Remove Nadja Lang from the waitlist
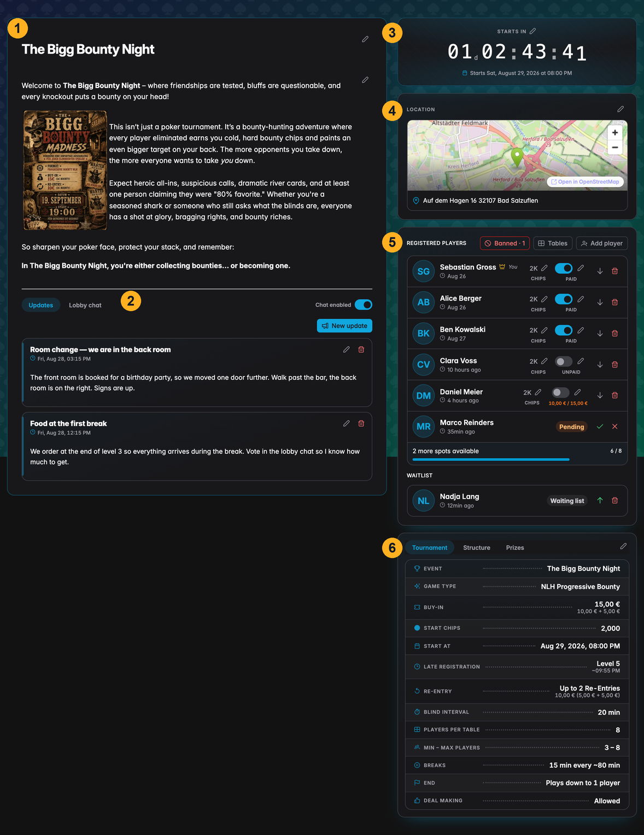644x835 pixels. point(614,500)
